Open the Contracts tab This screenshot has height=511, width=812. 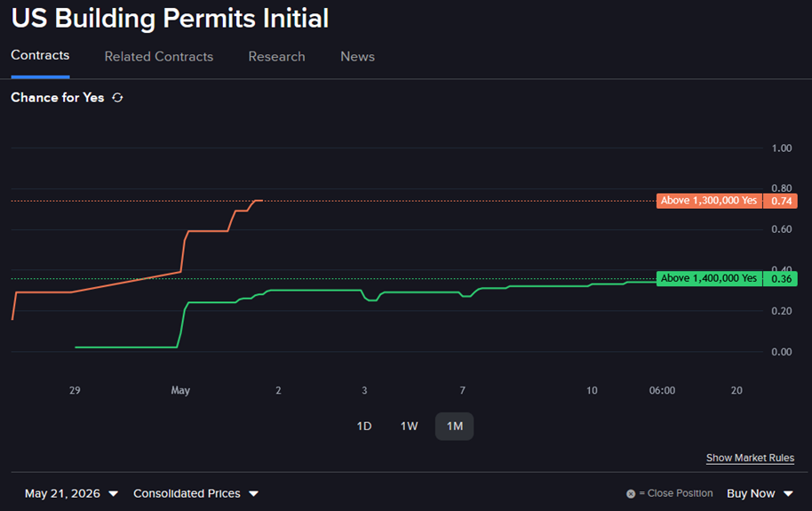[x=40, y=55]
